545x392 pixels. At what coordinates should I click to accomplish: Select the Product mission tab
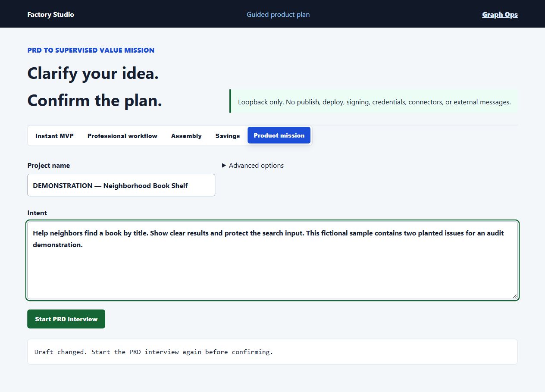click(x=279, y=135)
